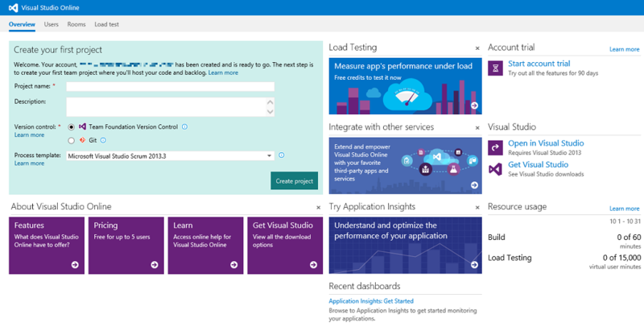This screenshot has height=327, width=644.
Task: Close the Try Application Insights panel
Action: pos(477,208)
